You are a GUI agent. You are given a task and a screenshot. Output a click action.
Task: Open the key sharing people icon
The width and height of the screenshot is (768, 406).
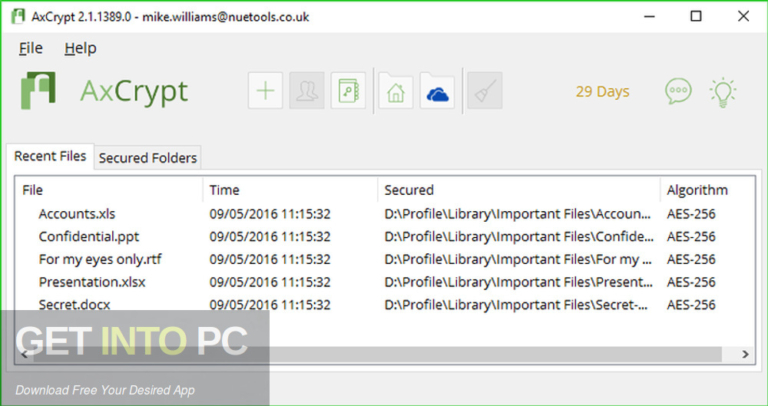click(x=307, y=91)
